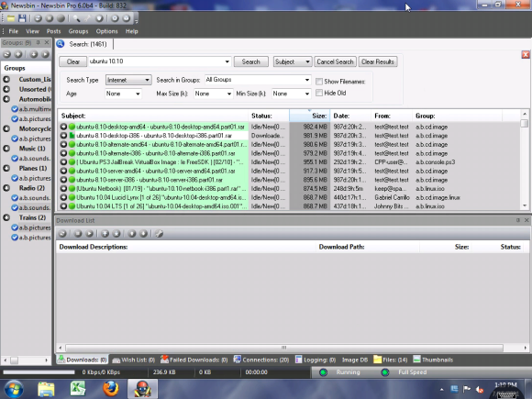Toggle the a.b.multimedia group checkmark
Screen dimensions: 532x399
coord(15,109)
